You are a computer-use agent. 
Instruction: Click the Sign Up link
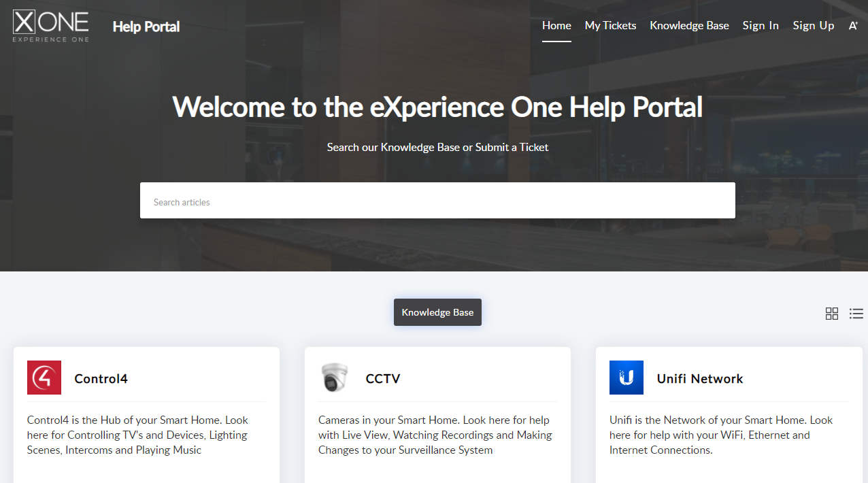click(813, 26)
